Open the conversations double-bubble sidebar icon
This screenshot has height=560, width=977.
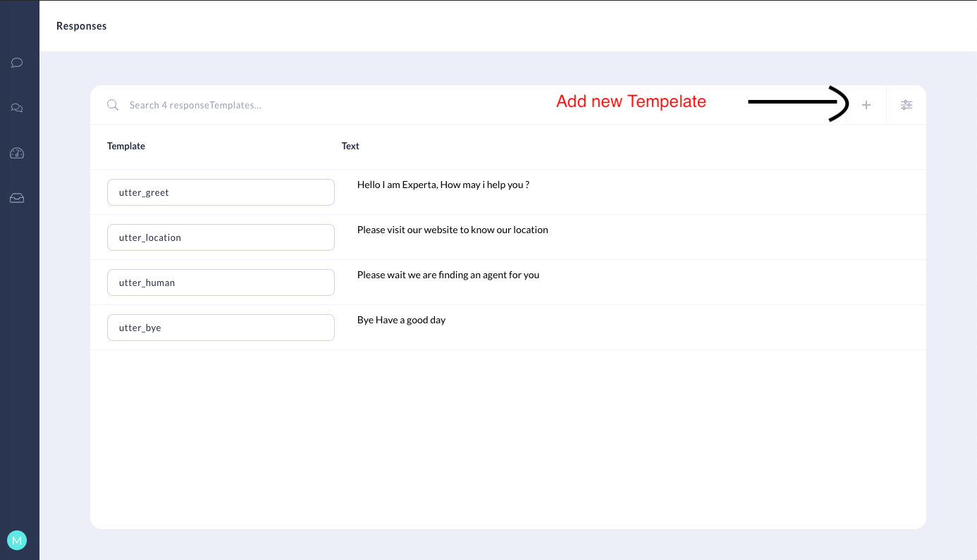coord(17,108)
